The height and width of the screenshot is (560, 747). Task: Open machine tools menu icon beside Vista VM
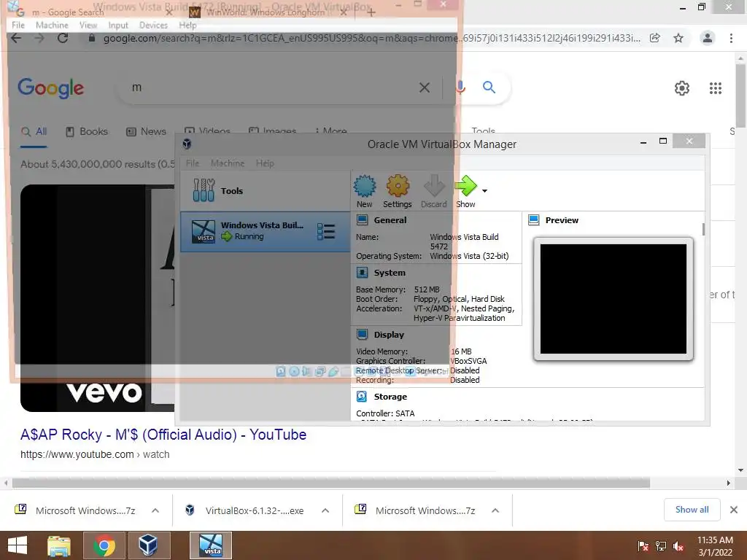[326, 231]
